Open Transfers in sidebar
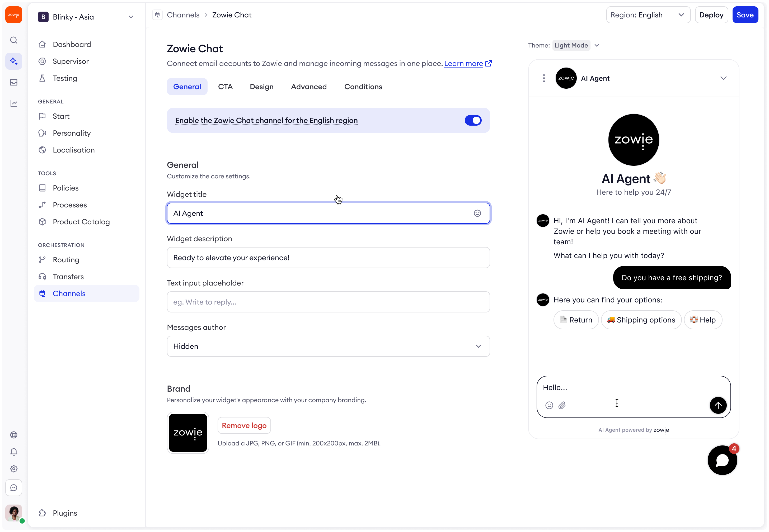Image resolution: width=769 pixels, height=532 pixels. pos(86,277)
